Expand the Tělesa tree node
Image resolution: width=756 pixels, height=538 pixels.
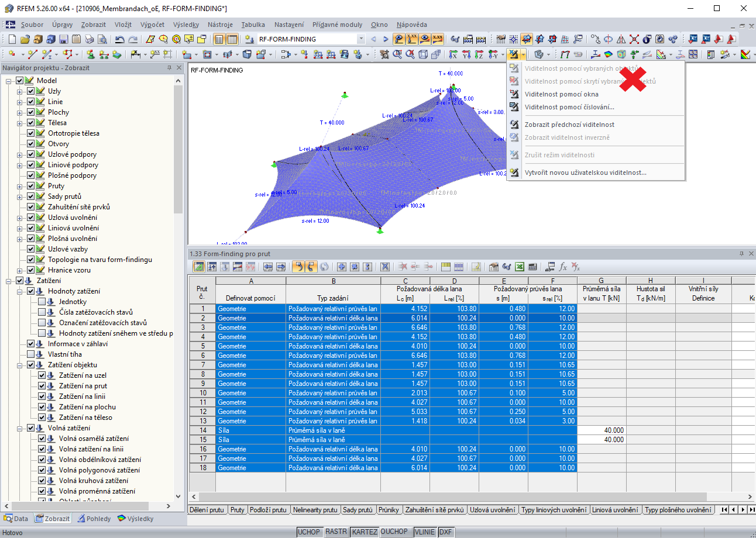pos(20,123)
